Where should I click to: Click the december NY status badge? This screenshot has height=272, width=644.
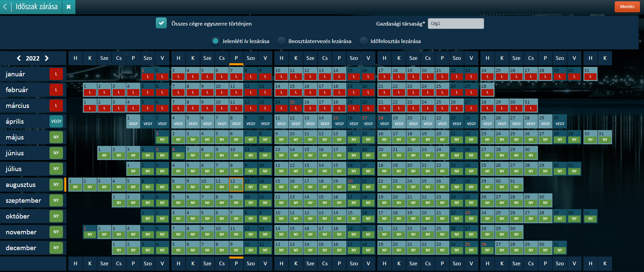pyautogui.click(x=56, y=248)
